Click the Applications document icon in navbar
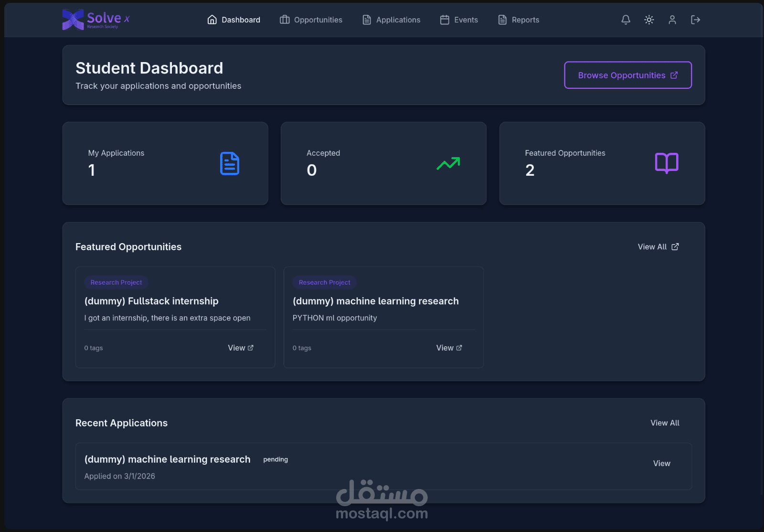The width and height of the screenshot is (764, 532). [x=367, y=20]
